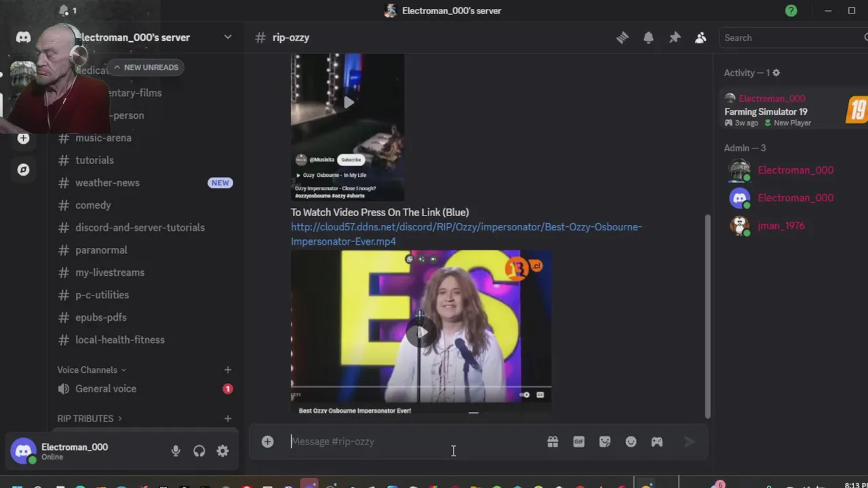Open Discover servers compass icon
Screen dimensions: 868x488
click(x=23, y=169)
